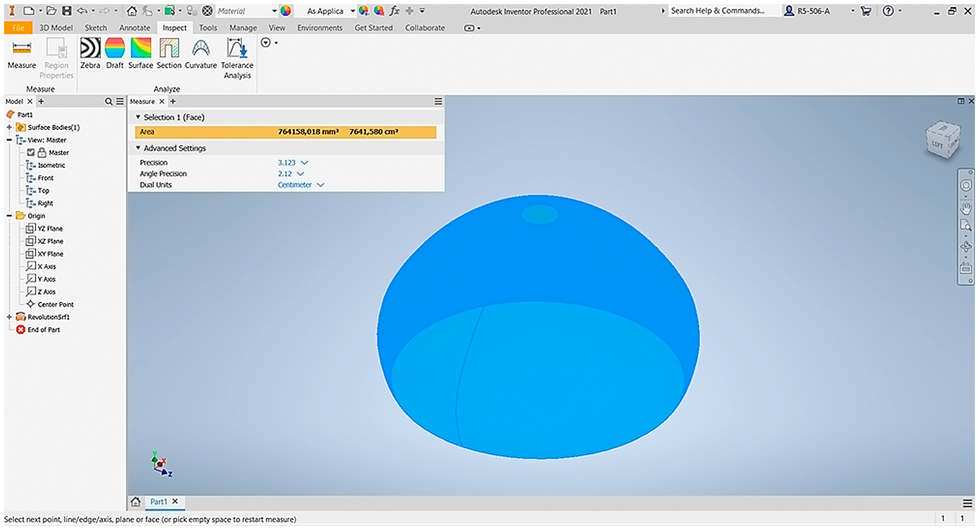Open the Curvature analysis tool
This screenshot has height=530, width=980.
click(201, 53)
